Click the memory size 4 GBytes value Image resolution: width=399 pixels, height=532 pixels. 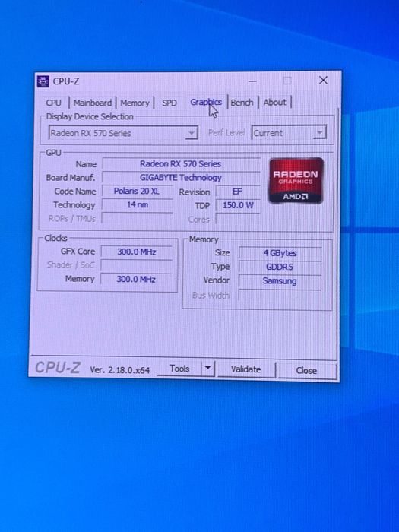[x=280, y=253]
